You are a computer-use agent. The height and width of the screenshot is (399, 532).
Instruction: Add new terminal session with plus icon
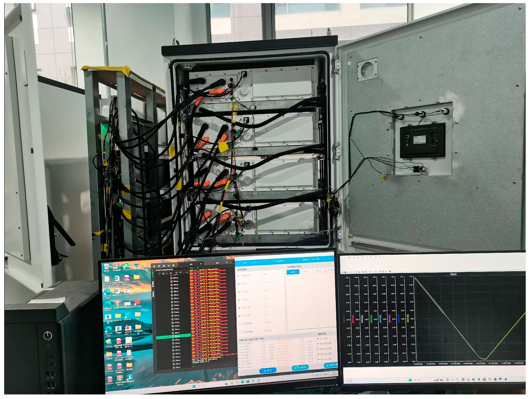point(198,268)
